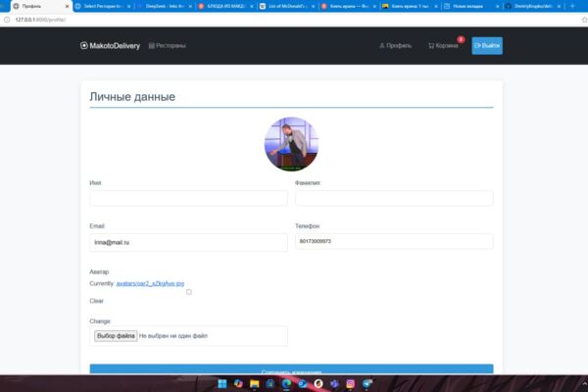Screen dimensions: 588x392
Task: Switch to the DeepSeek browser tab
Action: coord(165,6)
